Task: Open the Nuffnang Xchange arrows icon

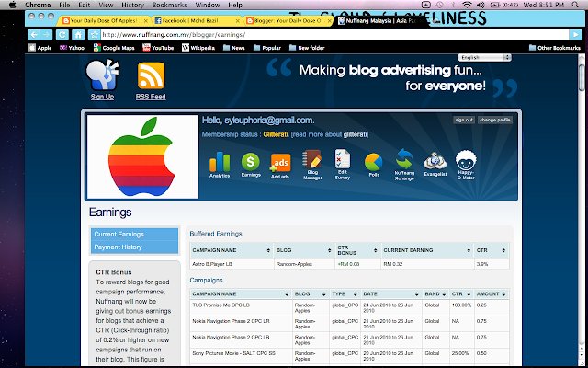Action: coord(404,159)
